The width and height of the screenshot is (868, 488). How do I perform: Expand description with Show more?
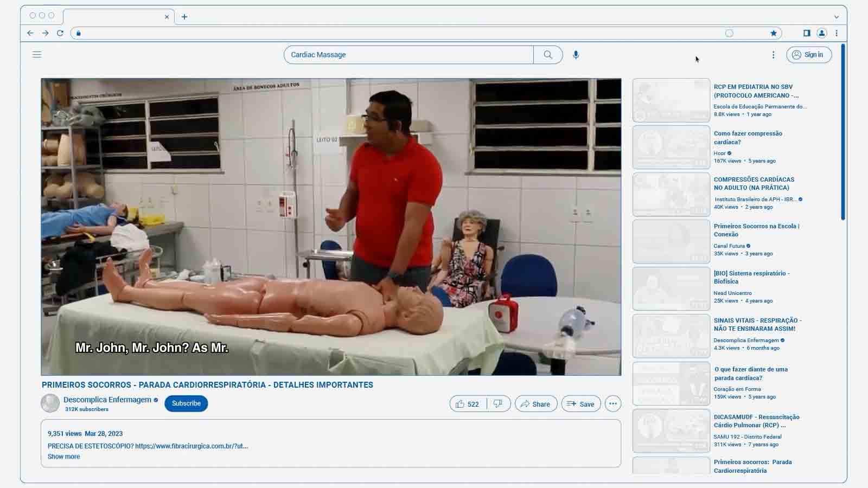point(63,457)
